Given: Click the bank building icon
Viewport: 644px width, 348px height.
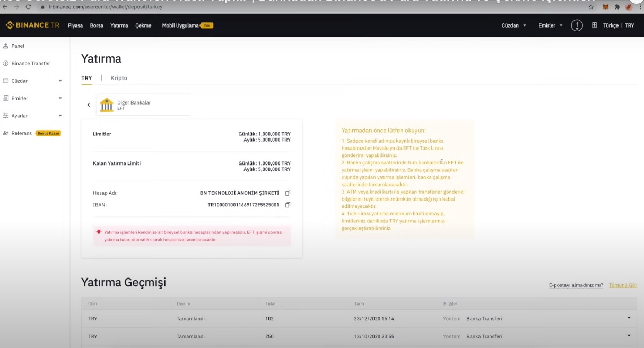Looking at the screenshot, I should (107, 105).
